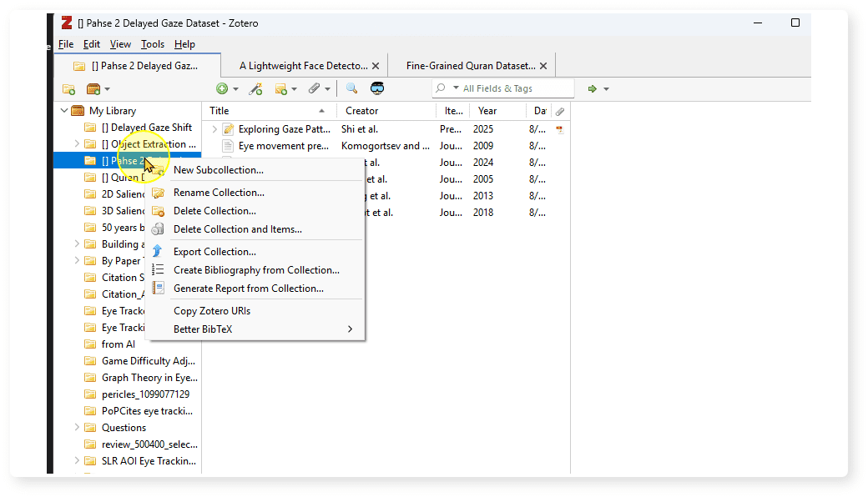Switch to Pahse 2 Delayed Gaz... library tab
Viewport: 868px width, 497px height.
tap(137, 66)
